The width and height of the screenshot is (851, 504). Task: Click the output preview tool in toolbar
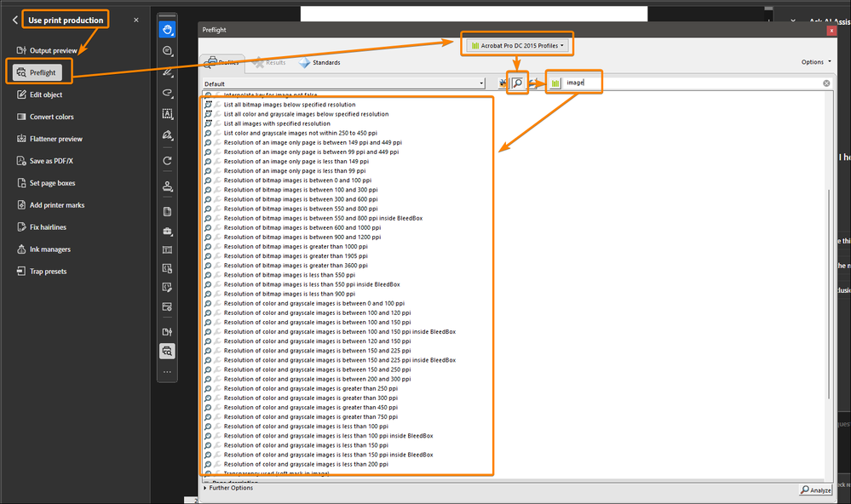coord(167,331)
